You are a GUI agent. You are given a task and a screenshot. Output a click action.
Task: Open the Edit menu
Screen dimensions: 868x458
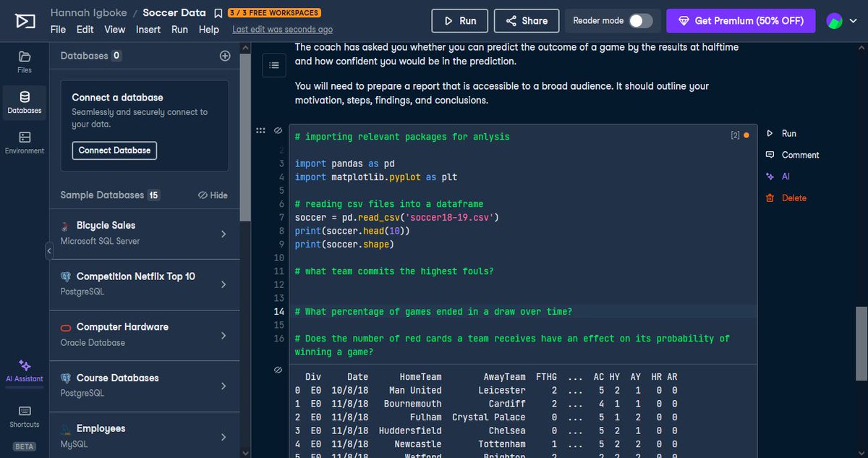point(85,30)
